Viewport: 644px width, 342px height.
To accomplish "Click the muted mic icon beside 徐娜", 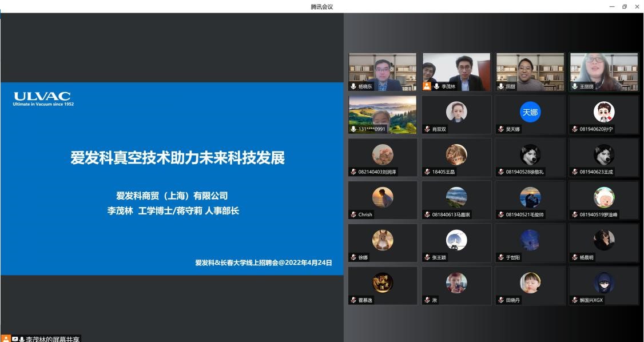I will pos(353,257).
